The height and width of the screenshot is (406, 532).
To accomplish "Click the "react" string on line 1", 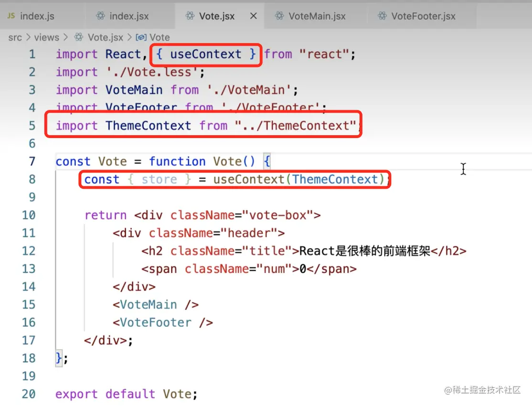I will tap(324, 54).
